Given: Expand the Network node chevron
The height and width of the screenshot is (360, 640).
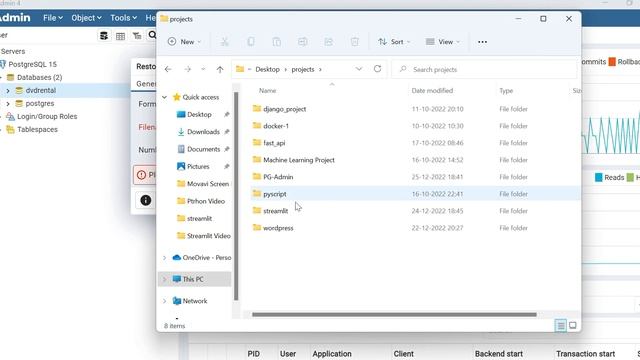Looking at the screenshot, I should [x=164, y=301].
